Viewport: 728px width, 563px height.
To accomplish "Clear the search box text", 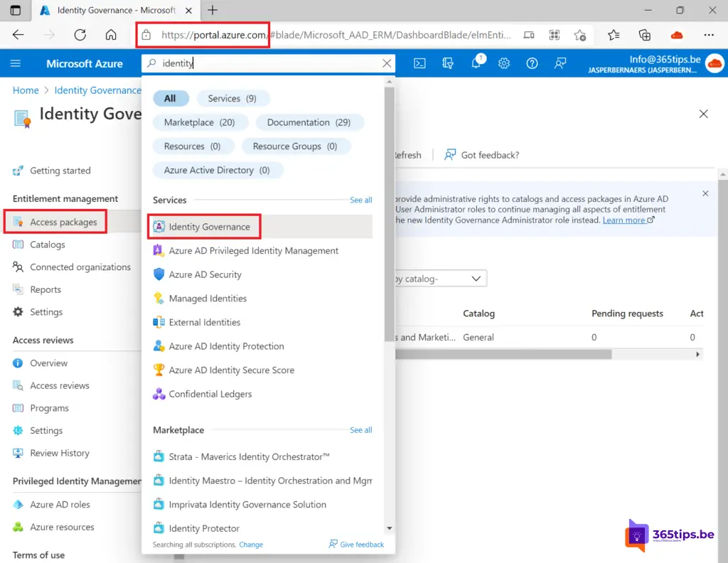I will pos(387,63).
